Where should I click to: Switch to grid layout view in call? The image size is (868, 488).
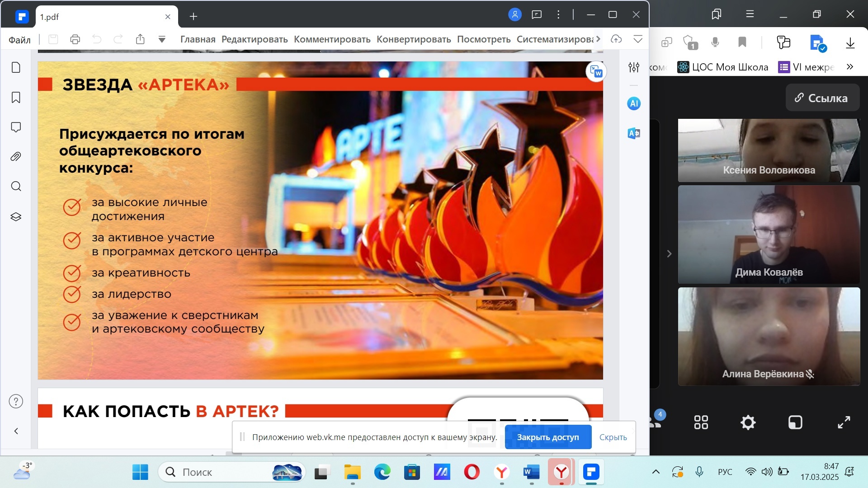tap(701, 422)
